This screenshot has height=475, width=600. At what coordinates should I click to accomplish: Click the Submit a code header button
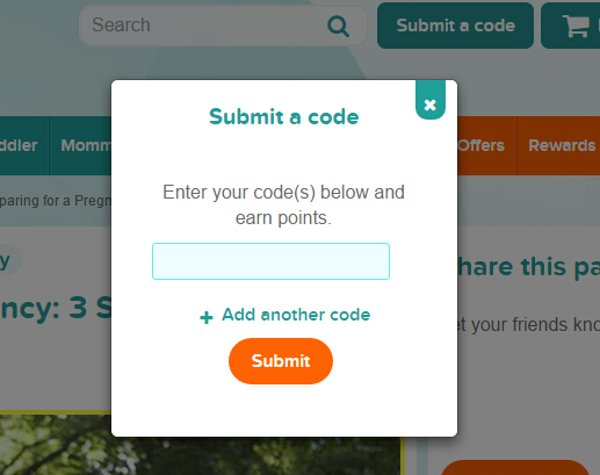(455, 26)
